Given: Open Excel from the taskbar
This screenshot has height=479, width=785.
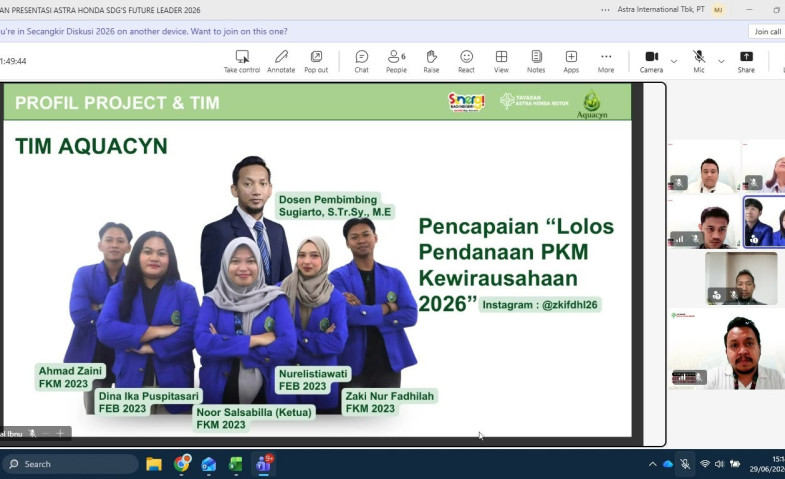Looking at the screenshot, I should click(x=235, y=464).
